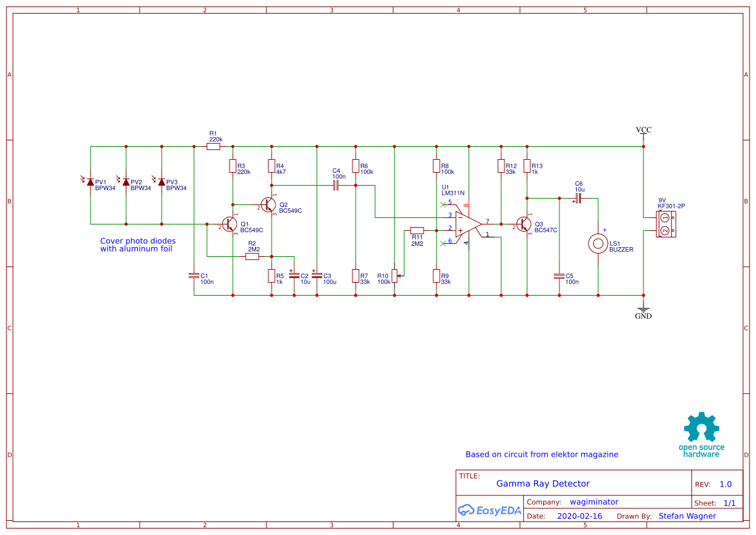Click the LM311N comparator triangle symbol
This screenshot has height=535, width=756.
point(468,224)
